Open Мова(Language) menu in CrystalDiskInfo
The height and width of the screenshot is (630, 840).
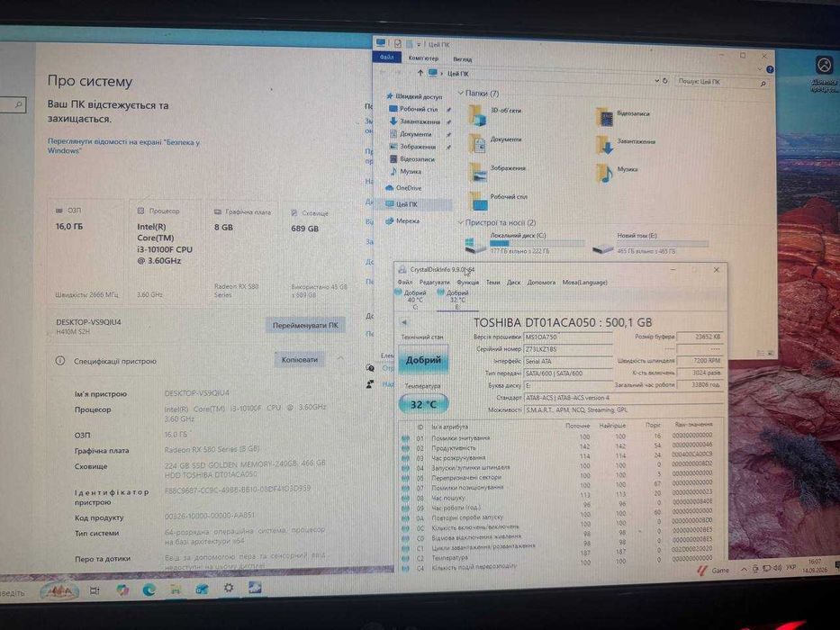[584, 282]
